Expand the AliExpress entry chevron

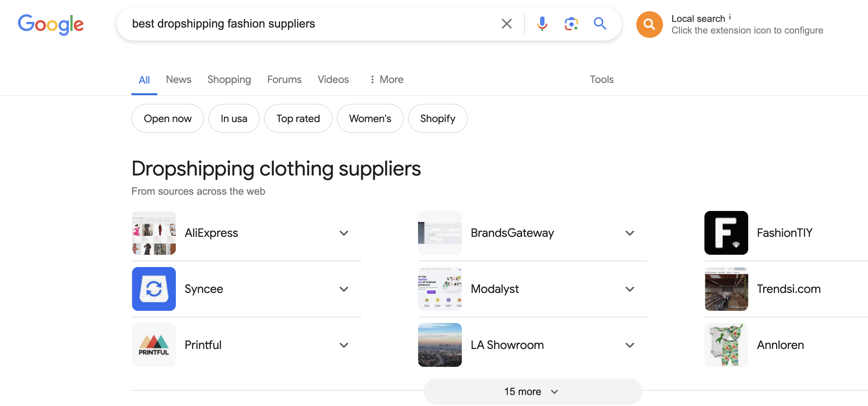pos(344,233)
